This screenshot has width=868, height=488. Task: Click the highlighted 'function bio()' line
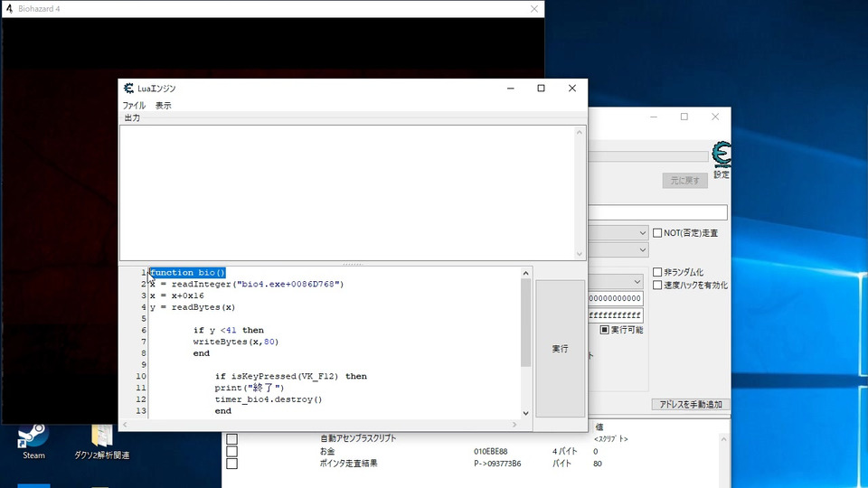188,273
